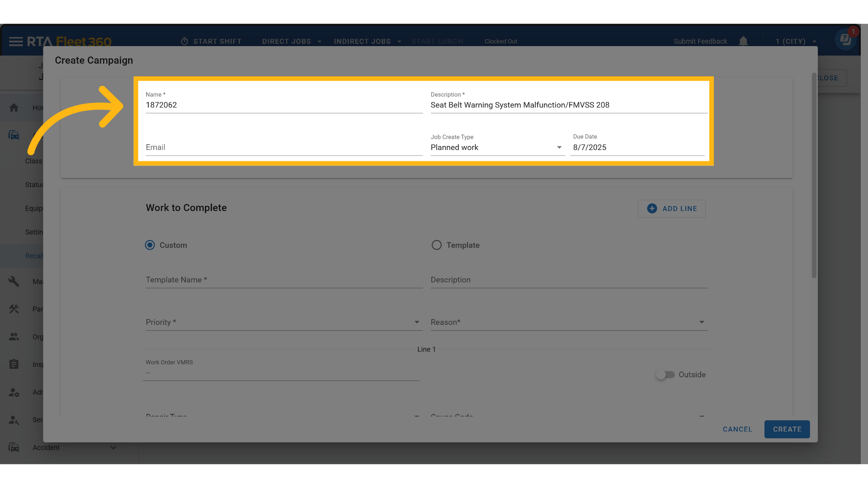Screen dimensions: 868x488
Task: Click the Home sidebar icon
Action: click(14, 108)
